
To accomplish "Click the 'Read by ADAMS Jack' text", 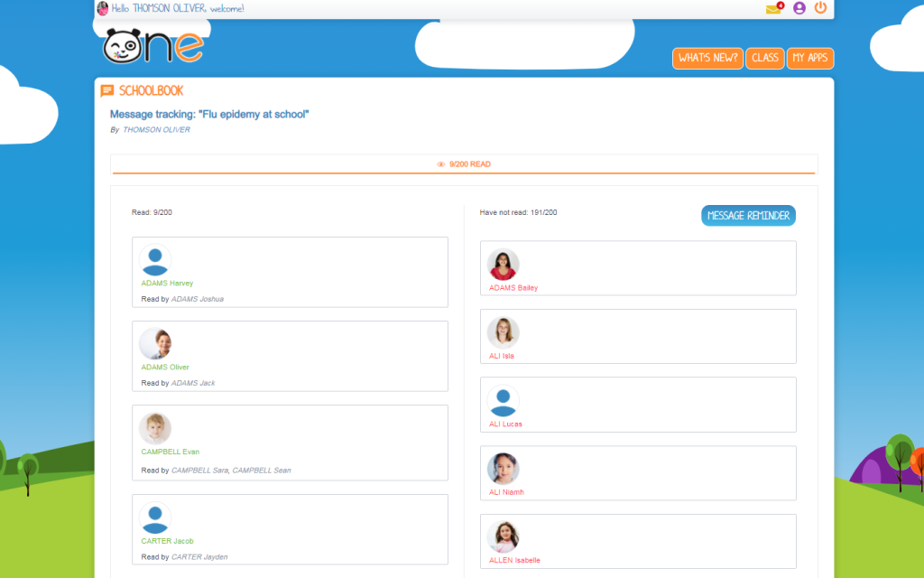I will click(178, 383).
